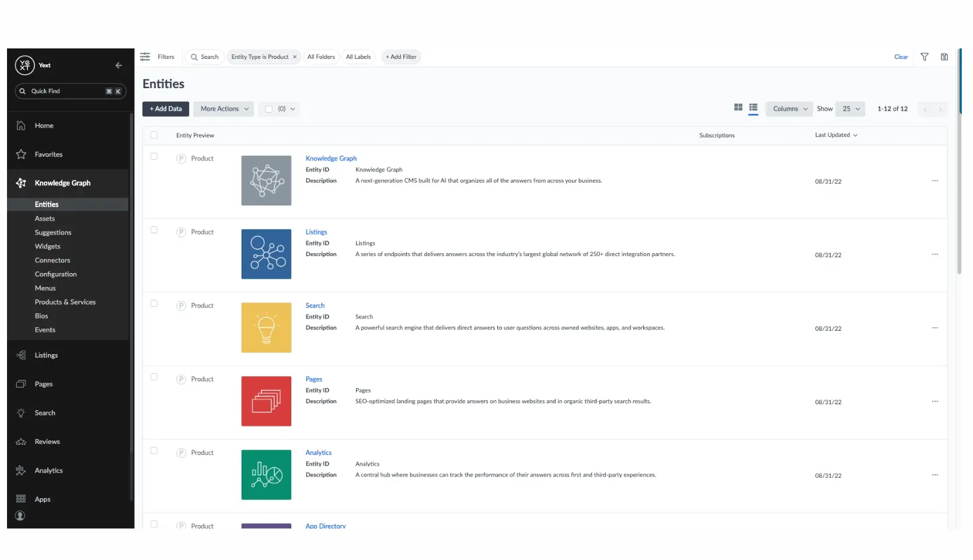
Task: Open more options for Search row
Action: tap(935, 328)
